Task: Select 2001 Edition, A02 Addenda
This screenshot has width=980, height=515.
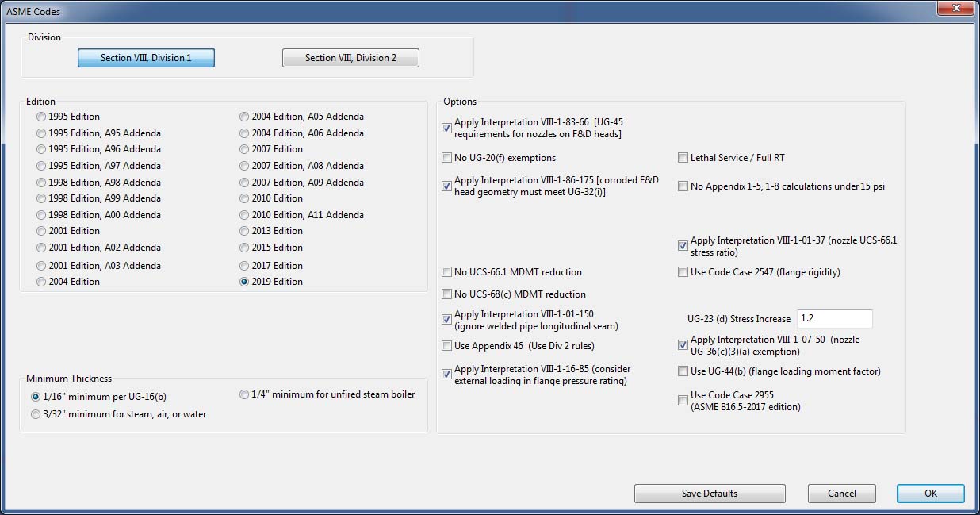Action: click(41, 248)
